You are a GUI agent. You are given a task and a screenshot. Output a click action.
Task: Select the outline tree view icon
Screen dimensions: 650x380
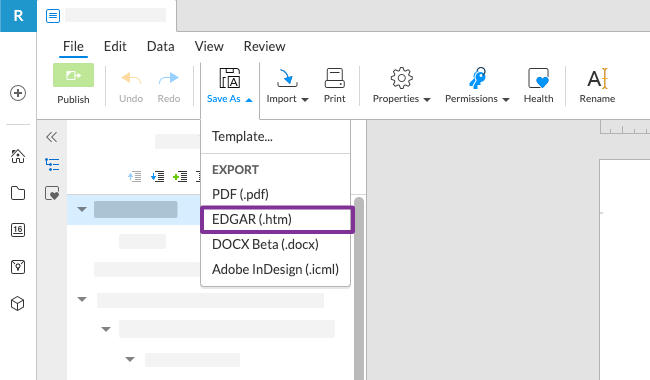pos(52,165)
